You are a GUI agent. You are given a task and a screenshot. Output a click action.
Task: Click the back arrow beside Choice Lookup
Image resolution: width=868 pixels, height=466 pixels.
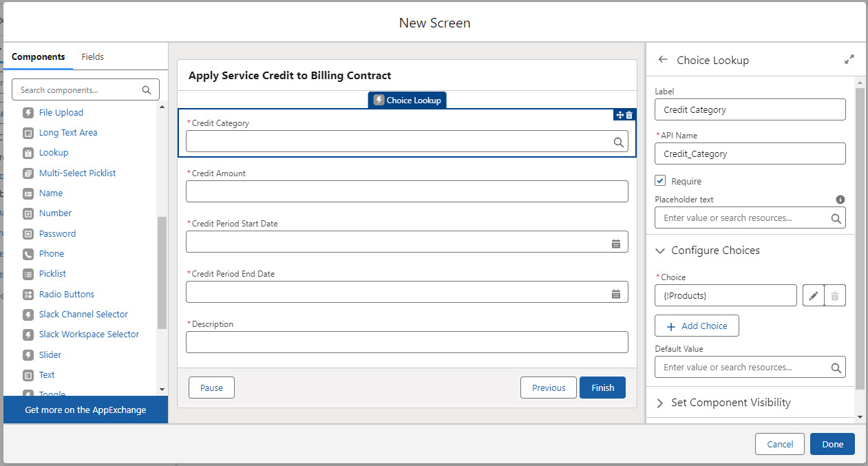(662, 60)
